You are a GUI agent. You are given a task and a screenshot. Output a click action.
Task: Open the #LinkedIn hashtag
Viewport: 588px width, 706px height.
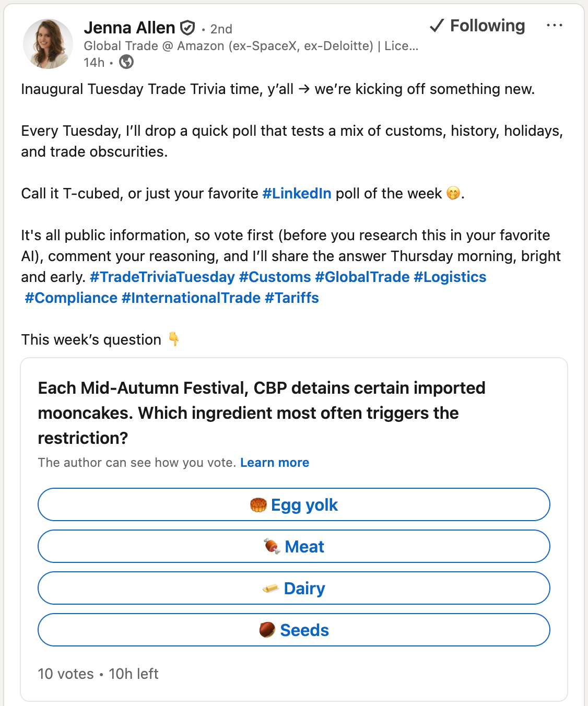coord(297,194)
